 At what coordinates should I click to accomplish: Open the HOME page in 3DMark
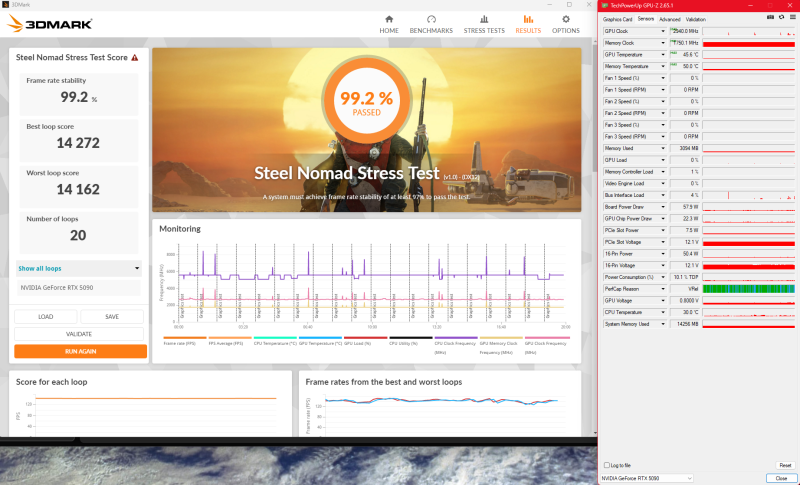(389, 24)
